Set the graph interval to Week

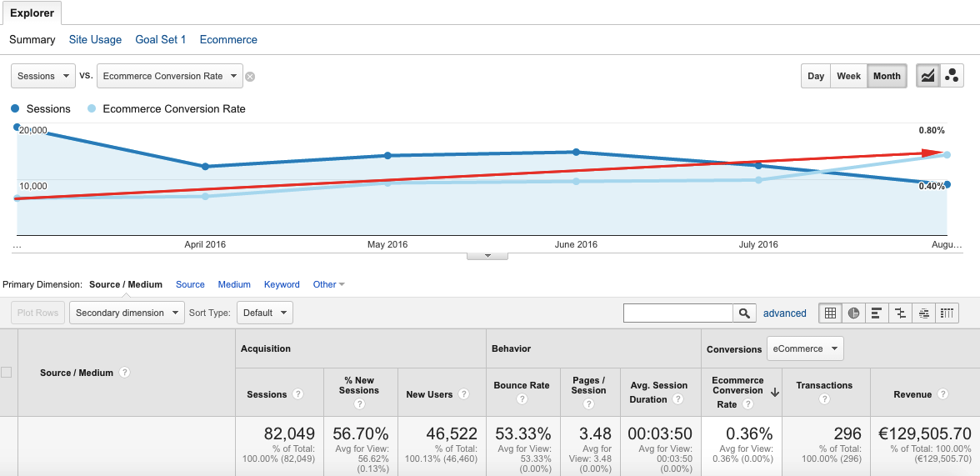coord(848,76)
